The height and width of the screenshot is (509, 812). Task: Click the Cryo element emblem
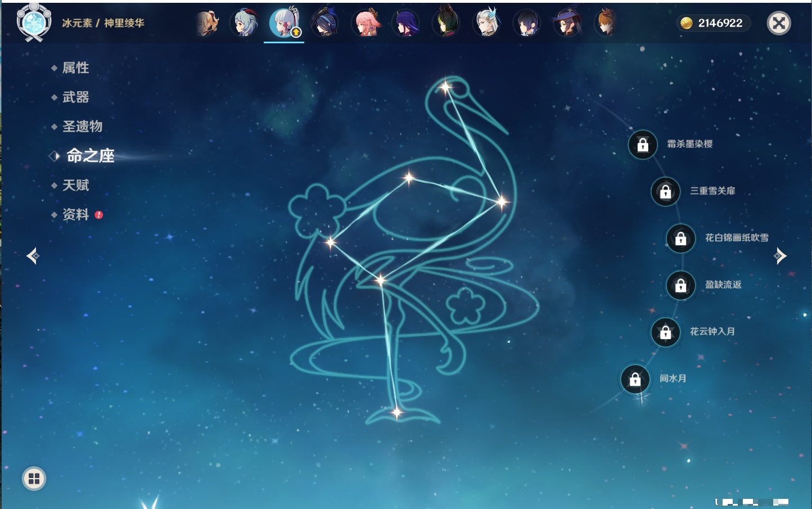pos(34,22)
